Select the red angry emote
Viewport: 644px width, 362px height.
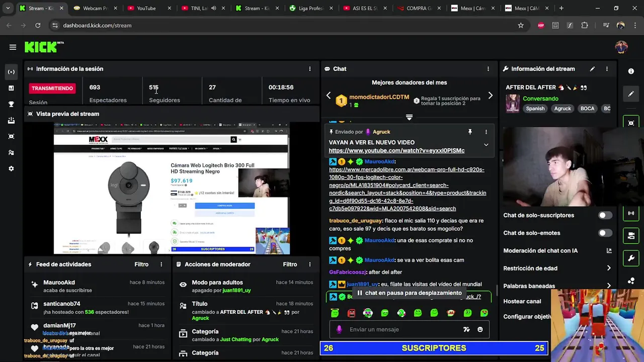click(351, 313)
